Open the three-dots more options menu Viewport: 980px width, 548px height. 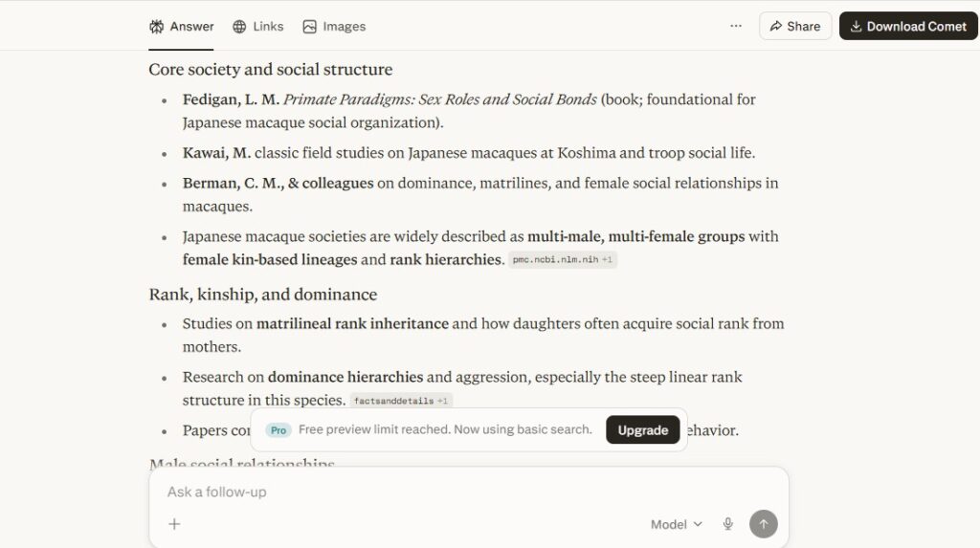point(736,26)
